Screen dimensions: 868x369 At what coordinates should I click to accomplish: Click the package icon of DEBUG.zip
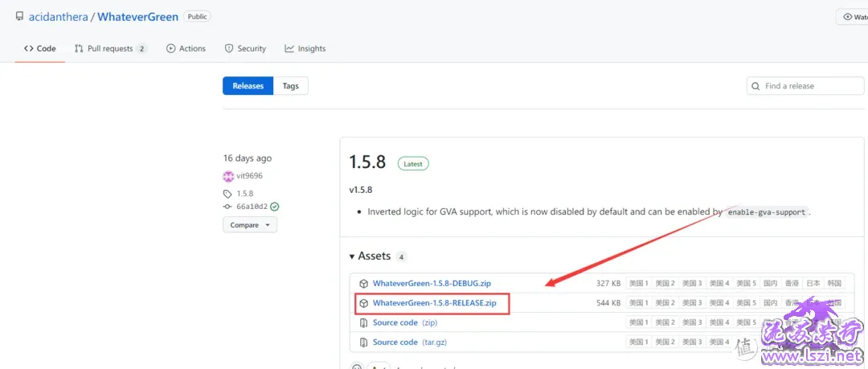[364, 283]
